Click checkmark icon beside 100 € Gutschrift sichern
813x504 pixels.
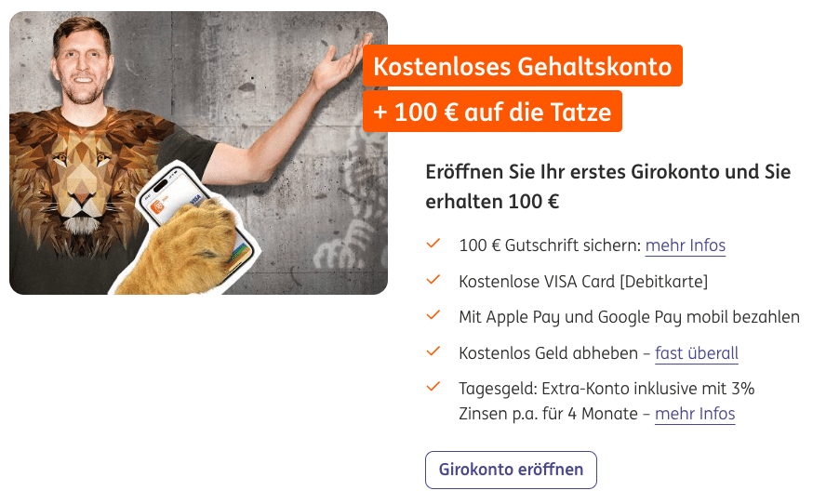433,244
